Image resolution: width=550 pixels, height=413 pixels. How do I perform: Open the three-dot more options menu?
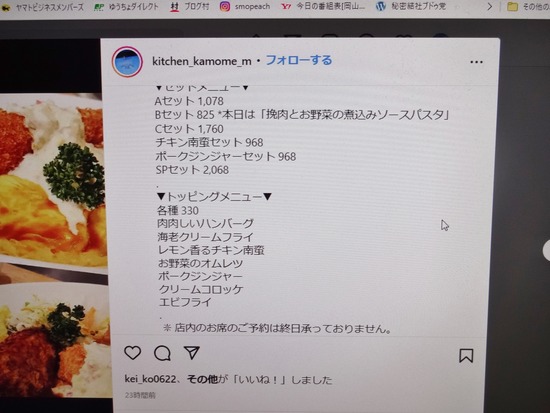coord(476,62)
